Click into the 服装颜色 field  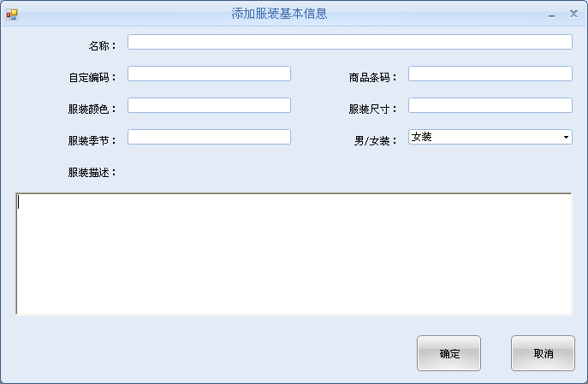click(x=209, y=105)
